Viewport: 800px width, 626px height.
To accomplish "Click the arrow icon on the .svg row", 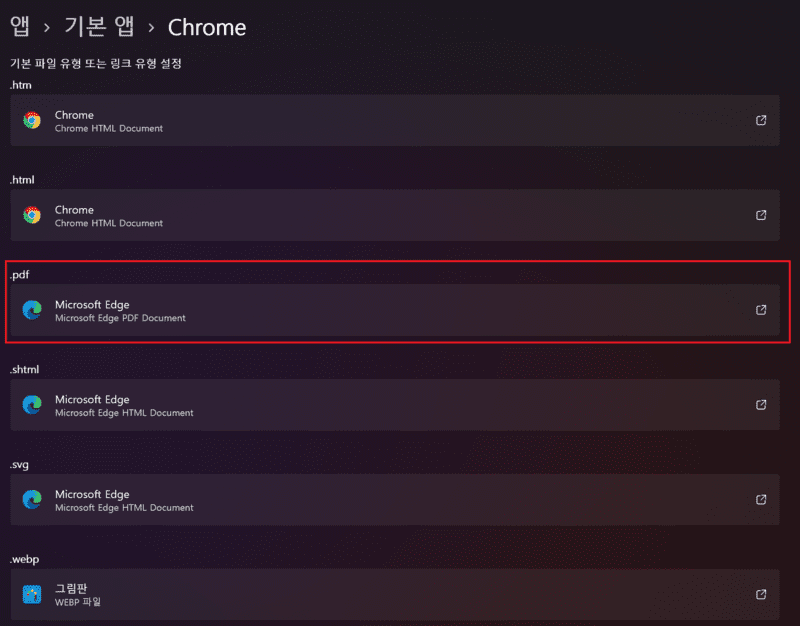I will 760,500.
